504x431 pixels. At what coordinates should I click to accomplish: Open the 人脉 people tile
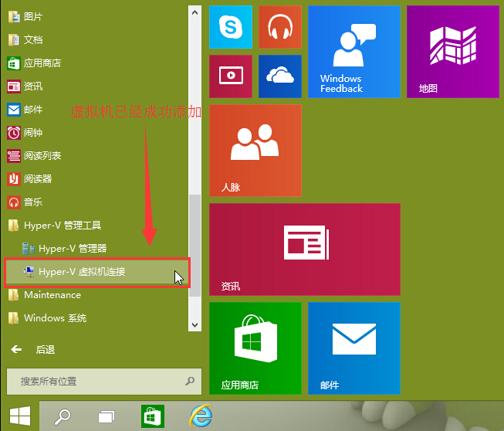pos(255,151)
